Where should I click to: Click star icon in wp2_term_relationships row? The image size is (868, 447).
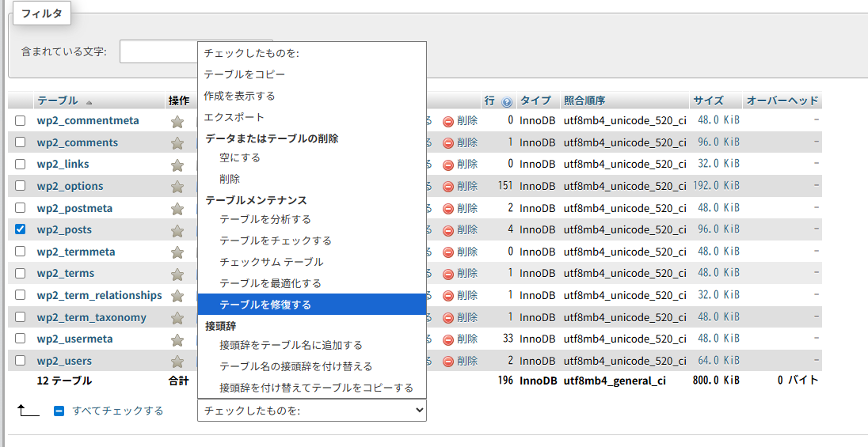click(x=177, y=296)
